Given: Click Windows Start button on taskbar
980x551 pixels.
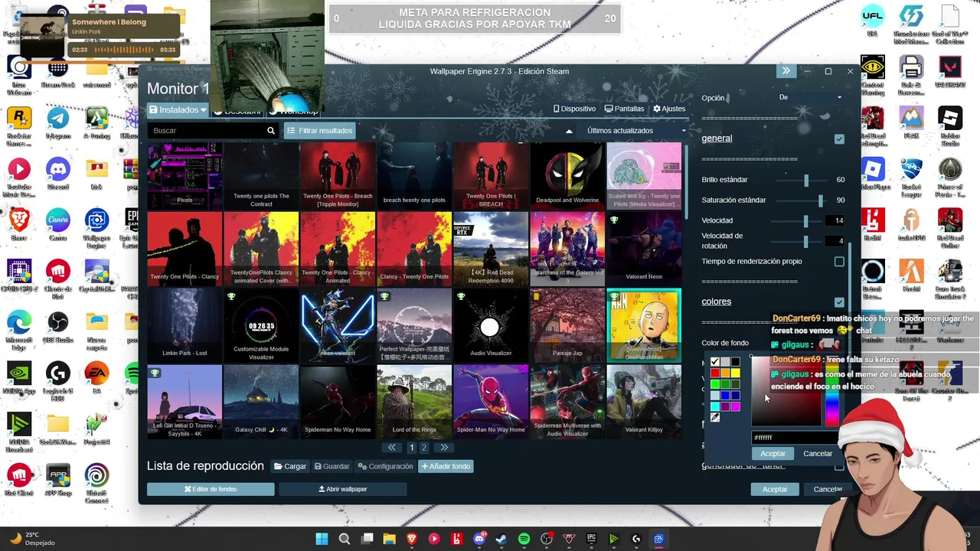Looking at the screenshot, I should [x=322, y=539].
